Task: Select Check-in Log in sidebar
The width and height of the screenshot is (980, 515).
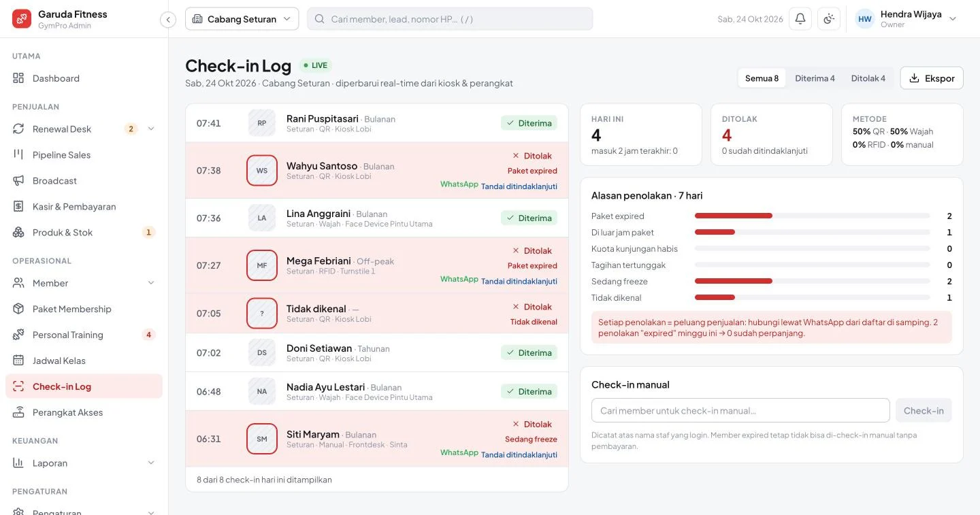Action: pos(84,386)
